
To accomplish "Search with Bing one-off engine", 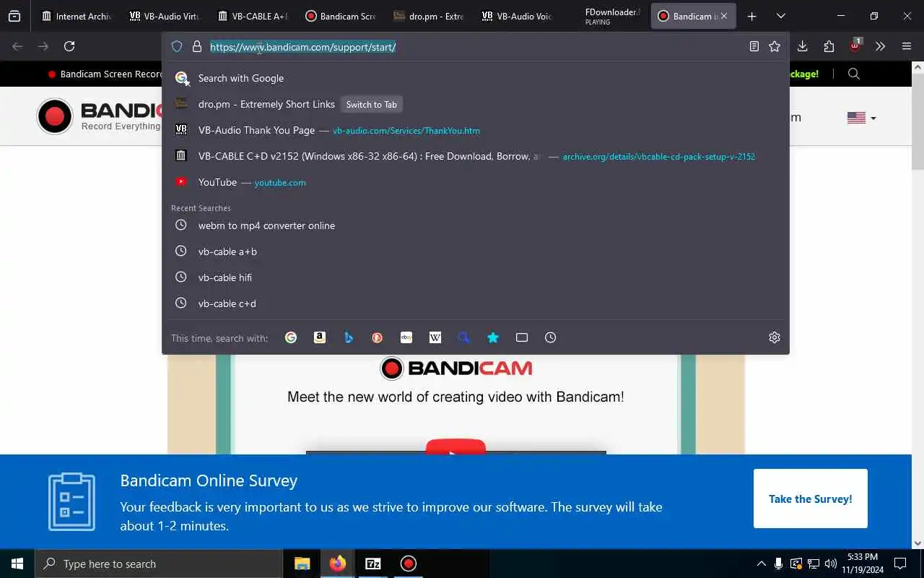I will pos(349,337).
